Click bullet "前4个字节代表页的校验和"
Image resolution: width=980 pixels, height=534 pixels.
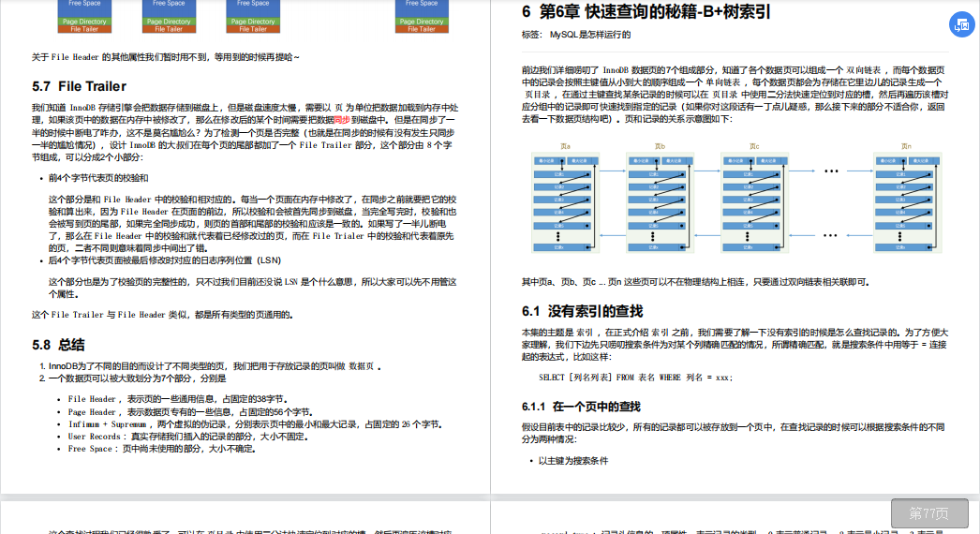(98, 178)
